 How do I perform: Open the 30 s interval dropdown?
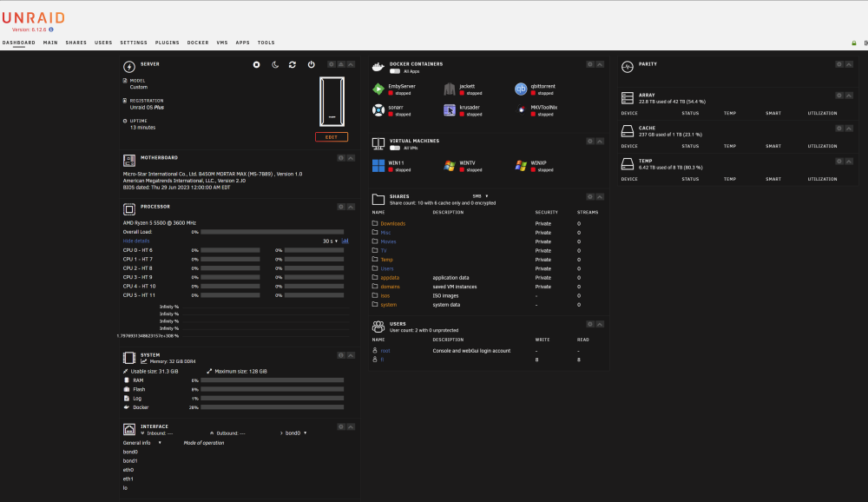(330, 241)
